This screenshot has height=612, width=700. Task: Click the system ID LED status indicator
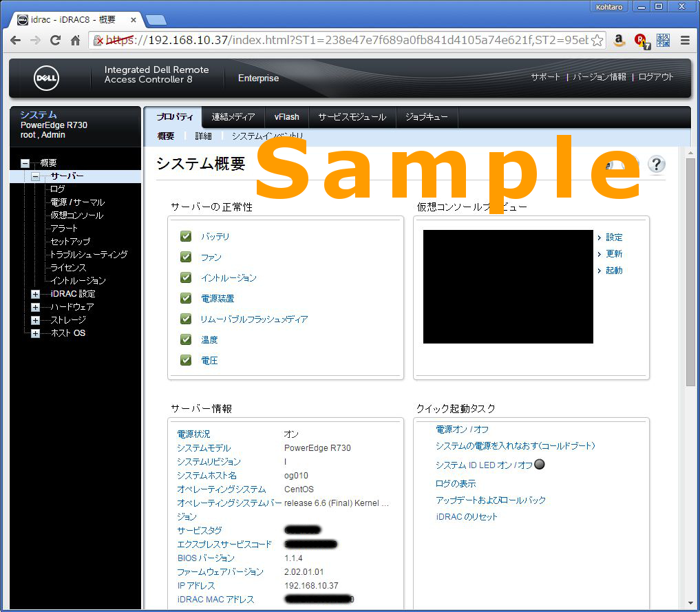click(540, 464)
